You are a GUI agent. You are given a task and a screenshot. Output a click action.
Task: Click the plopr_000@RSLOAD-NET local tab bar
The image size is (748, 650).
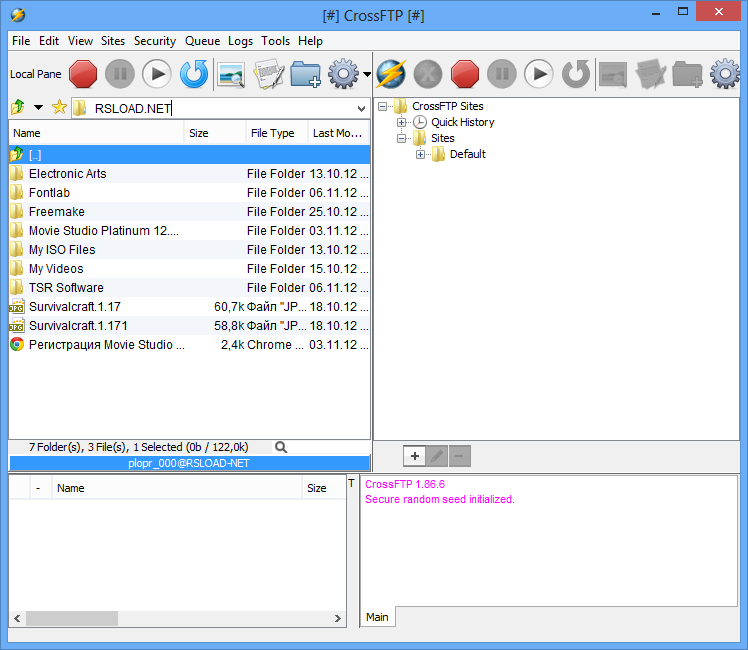(x=189, y=464)
